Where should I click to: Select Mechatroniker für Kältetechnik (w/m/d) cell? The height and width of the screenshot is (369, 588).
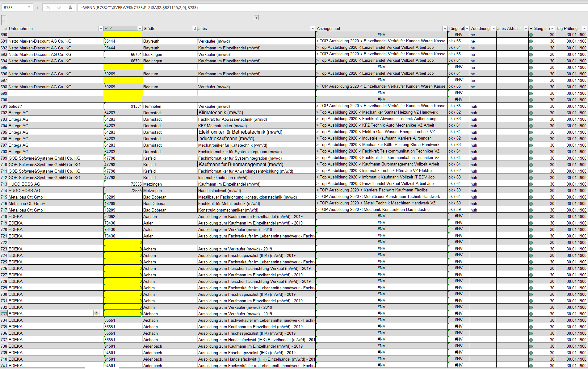256,145
